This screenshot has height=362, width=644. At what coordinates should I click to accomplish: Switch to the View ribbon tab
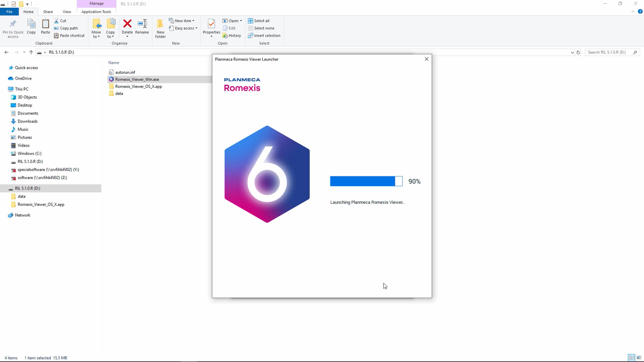[67, 12]
